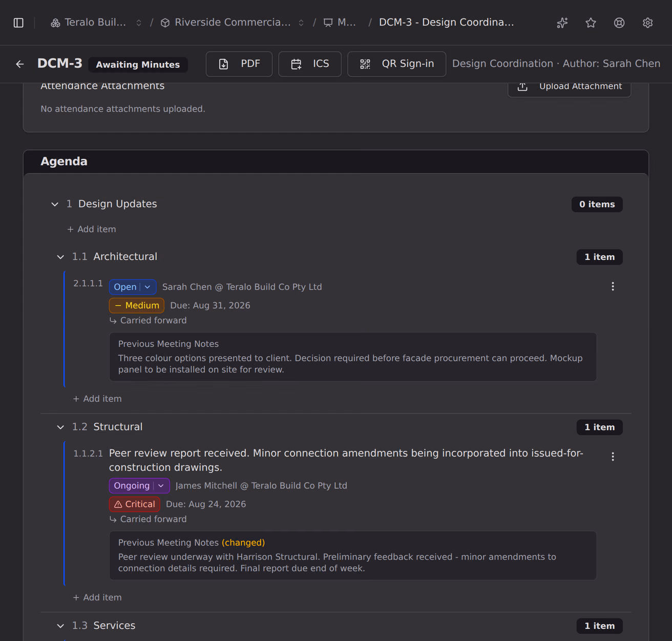This screenshot has width=672, height=641.
Task: Click the No attendance attachments uploaded text
Action: click(123, 109)
